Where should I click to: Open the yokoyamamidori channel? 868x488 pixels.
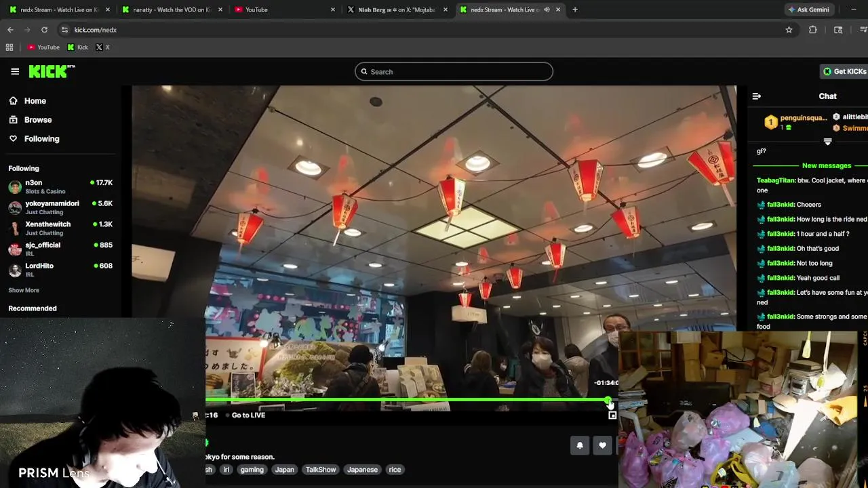click(60, 207)
